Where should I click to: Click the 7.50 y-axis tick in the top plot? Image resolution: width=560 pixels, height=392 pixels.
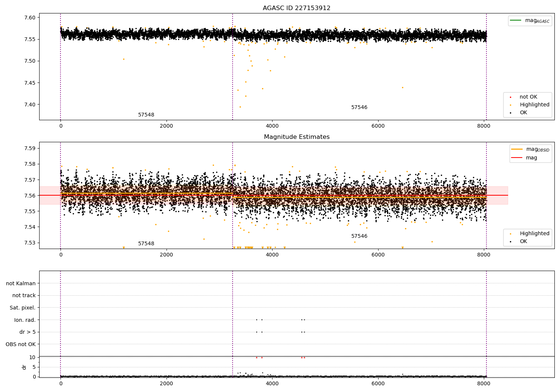[x=30, y=61]
